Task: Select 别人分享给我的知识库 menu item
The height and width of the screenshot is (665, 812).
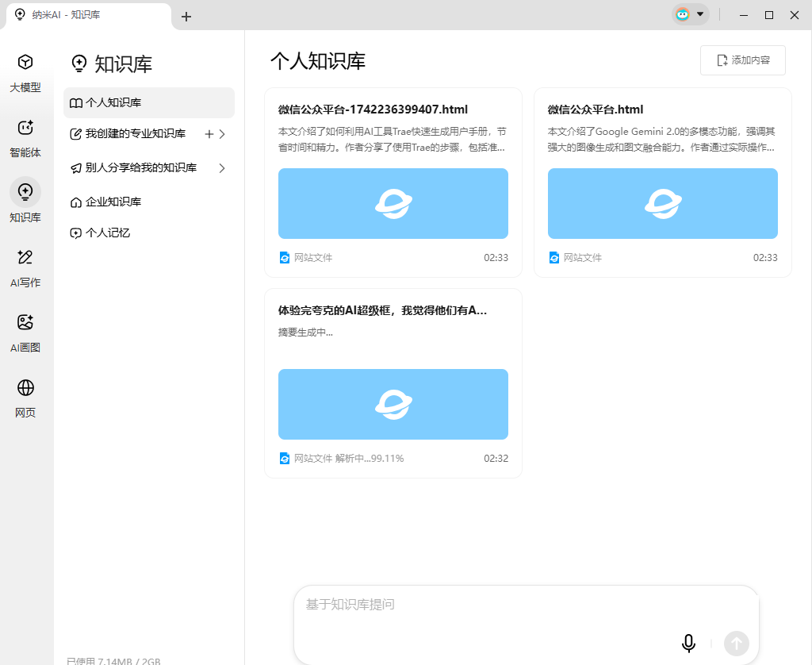Action: tap(148, 168)
